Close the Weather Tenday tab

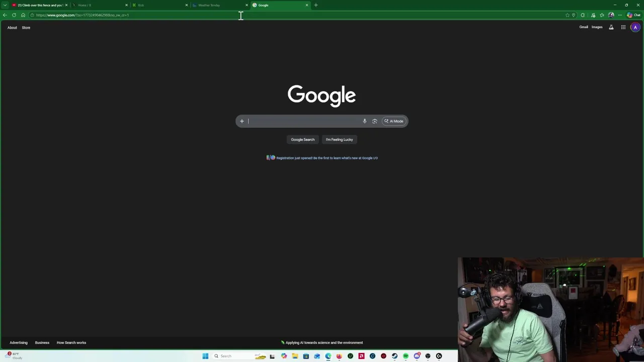coord(247,5)
